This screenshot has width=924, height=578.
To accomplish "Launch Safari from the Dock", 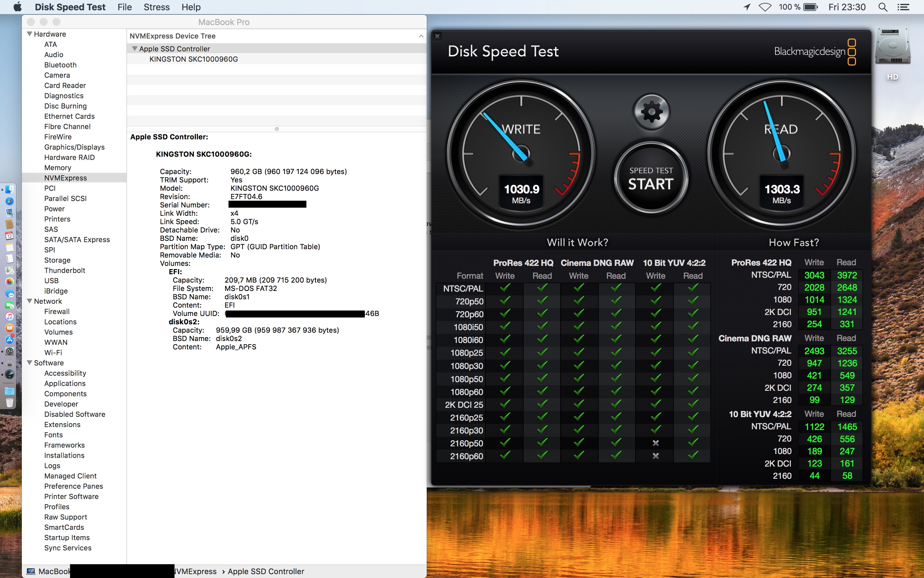I will [x=10, y=201].
